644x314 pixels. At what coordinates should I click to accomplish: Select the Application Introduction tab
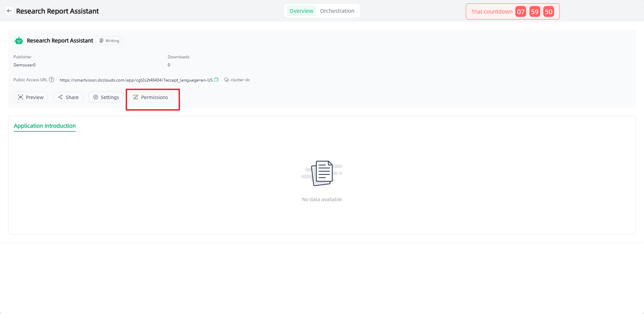(45, 126)
